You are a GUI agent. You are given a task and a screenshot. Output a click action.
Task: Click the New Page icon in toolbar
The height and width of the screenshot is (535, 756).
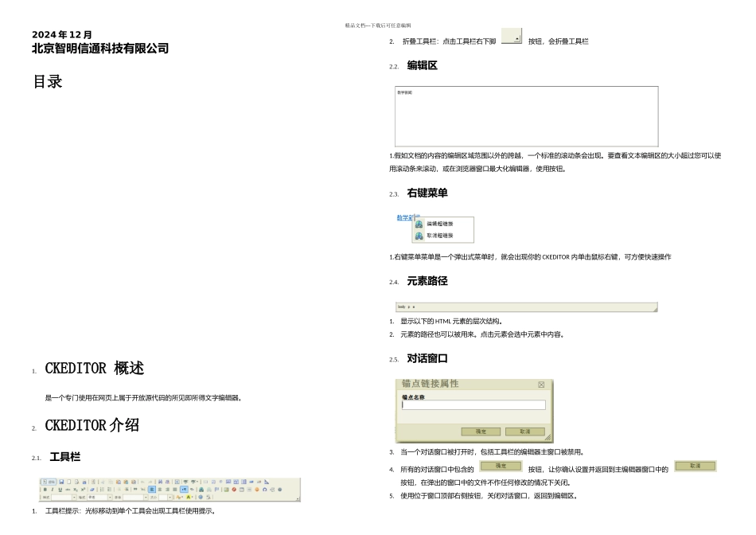pos(69,482)
